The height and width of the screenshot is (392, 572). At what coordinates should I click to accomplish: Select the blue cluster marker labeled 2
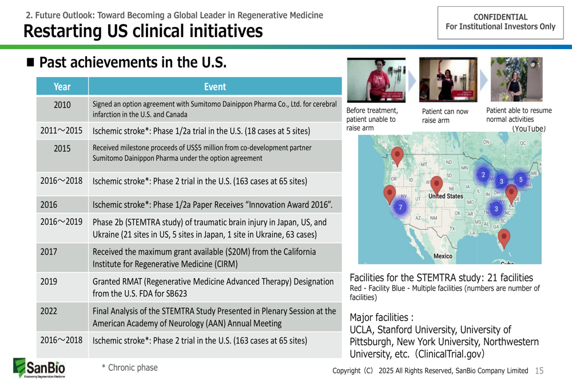click(x=483, y=175)
